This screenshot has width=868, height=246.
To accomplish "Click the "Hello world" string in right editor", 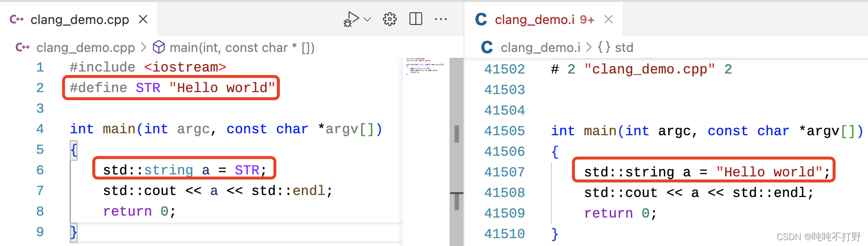I will [769, 172].
